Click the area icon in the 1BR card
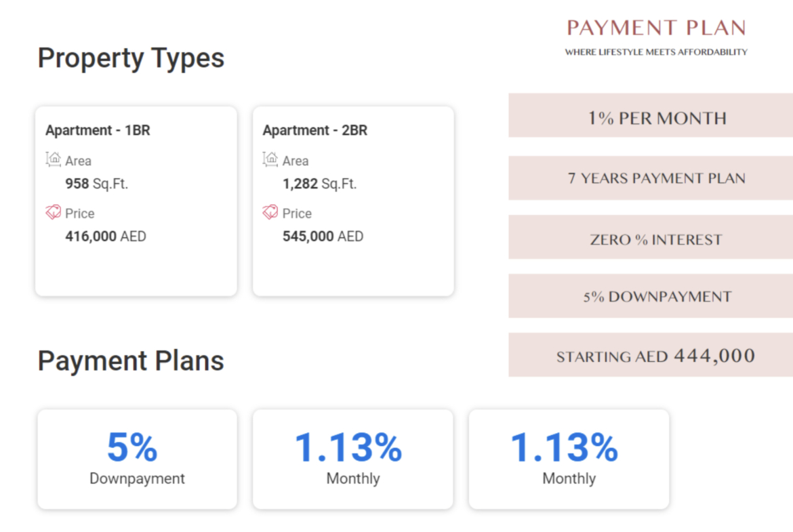The width and height of the screenshot is (793, 532). (53, 160)
